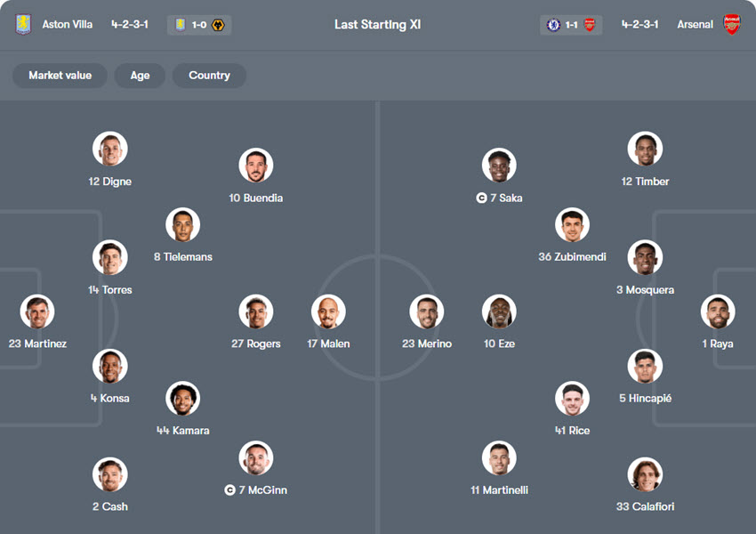
Task: Open the Last Starting XI heading
Action: tap(378, 25)
